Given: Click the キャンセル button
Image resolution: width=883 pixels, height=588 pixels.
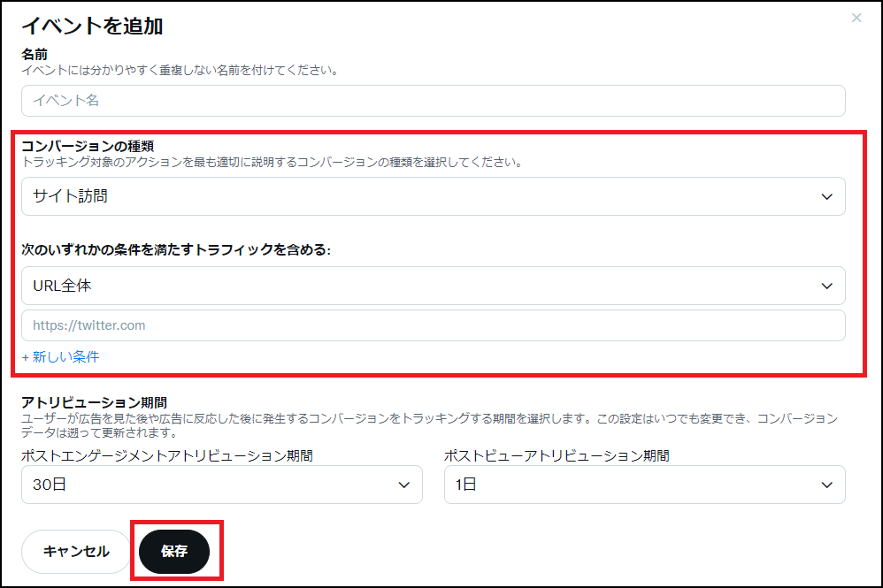Looking at the screenshot, I should 76,552.
